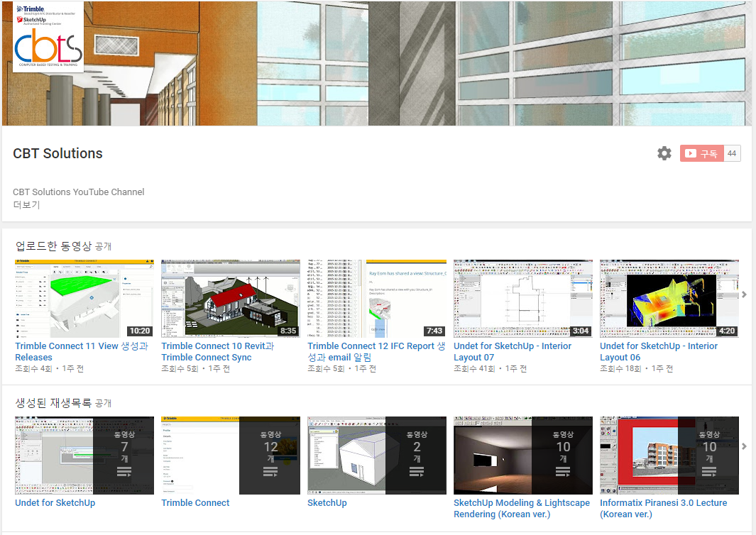Click view count 조회수 18회 text

tap(620, 369)
